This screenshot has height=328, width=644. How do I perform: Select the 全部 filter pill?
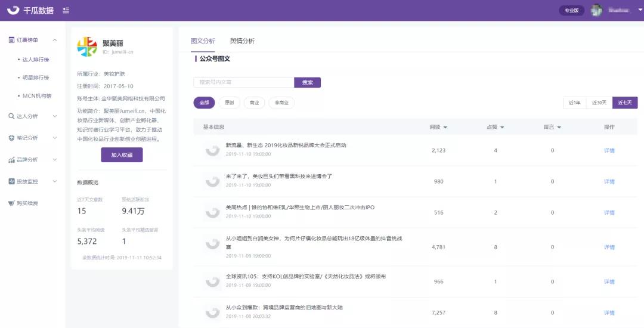click(x=204, y=103)
